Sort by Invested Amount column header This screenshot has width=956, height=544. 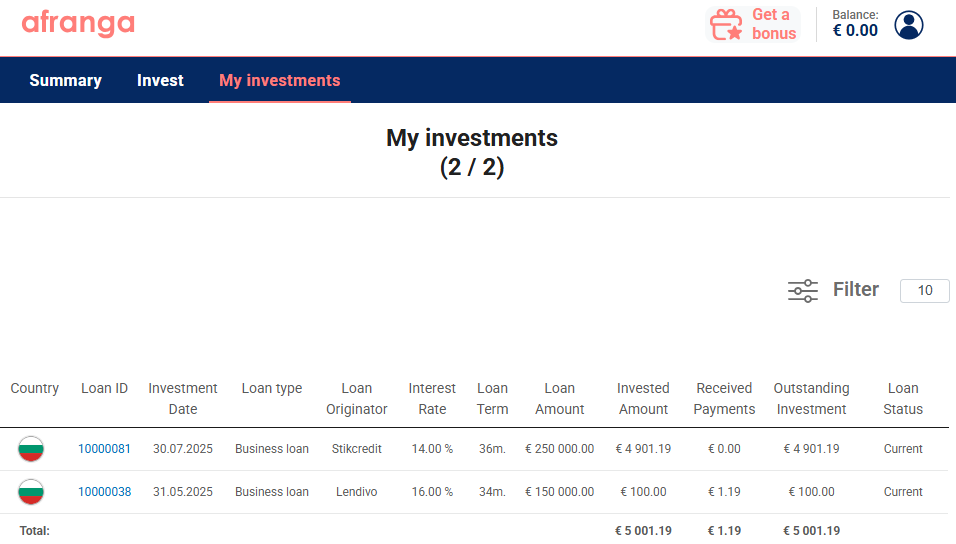pyautogui.click(x=643, y=399)
